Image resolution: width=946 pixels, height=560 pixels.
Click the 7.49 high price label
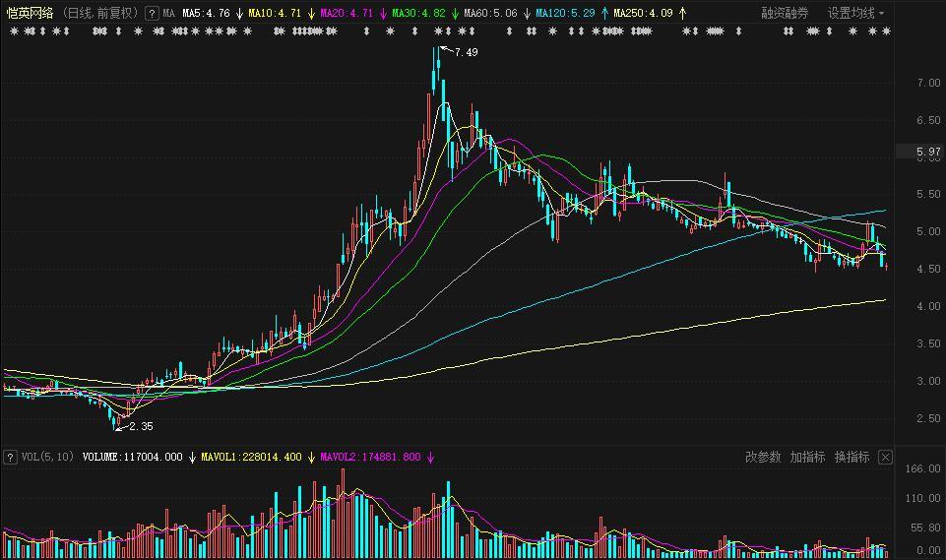coord(466,52)
